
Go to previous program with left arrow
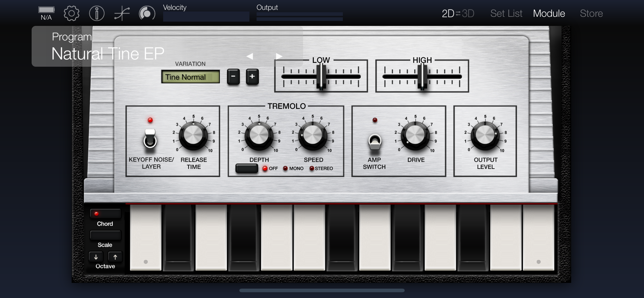250,56
